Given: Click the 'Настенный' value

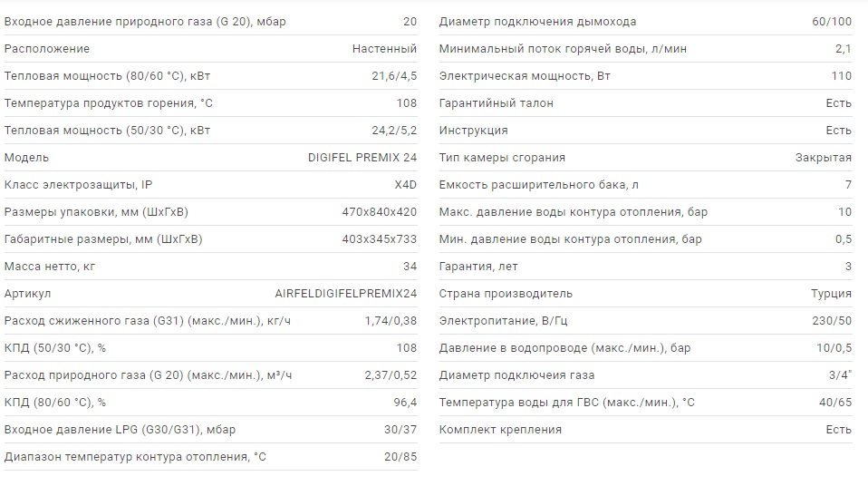Looking at the screenshot, I should click(384, 49).
